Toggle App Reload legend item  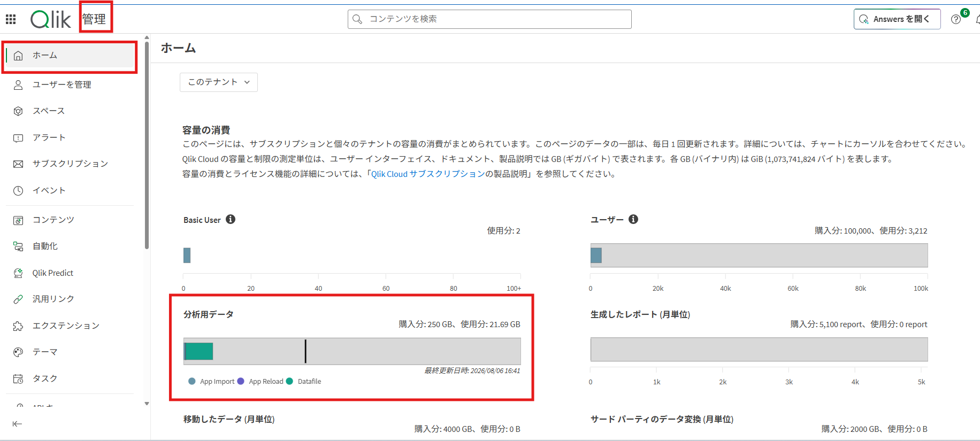(x=261, y=382)
